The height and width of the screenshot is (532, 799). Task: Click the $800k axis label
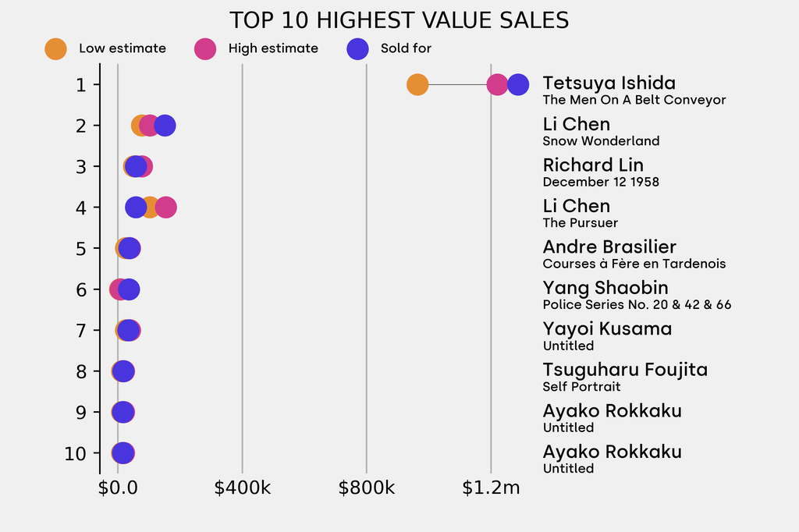pos(366,489)
